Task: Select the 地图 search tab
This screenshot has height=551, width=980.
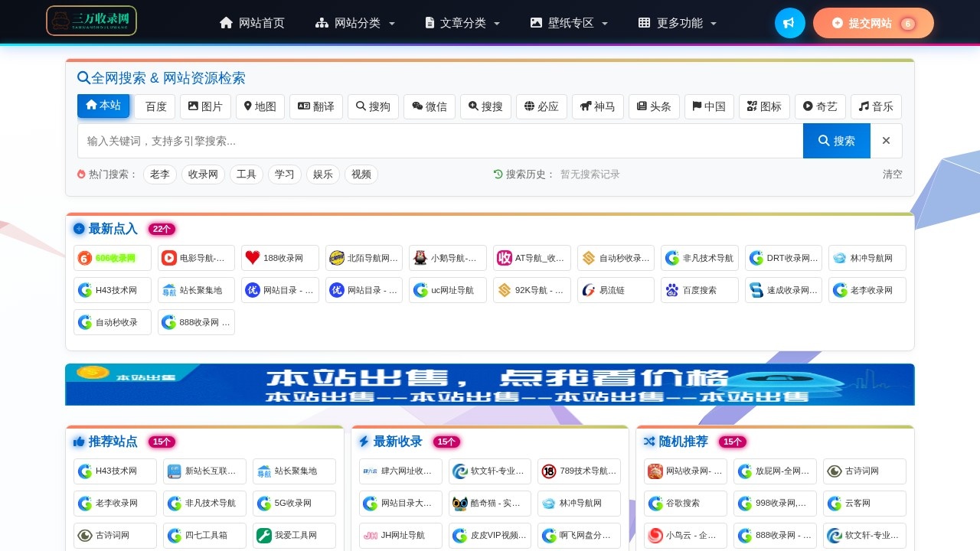Action: (260, 106)
